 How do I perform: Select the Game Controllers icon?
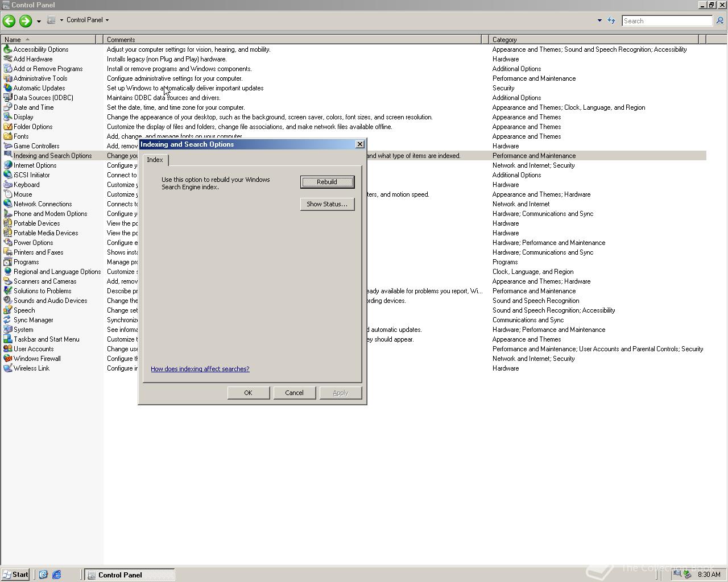8,146
